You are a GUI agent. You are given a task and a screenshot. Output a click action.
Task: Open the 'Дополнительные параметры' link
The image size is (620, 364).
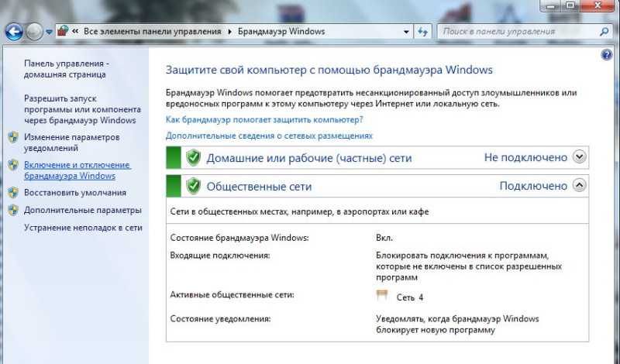coord(83,210)
